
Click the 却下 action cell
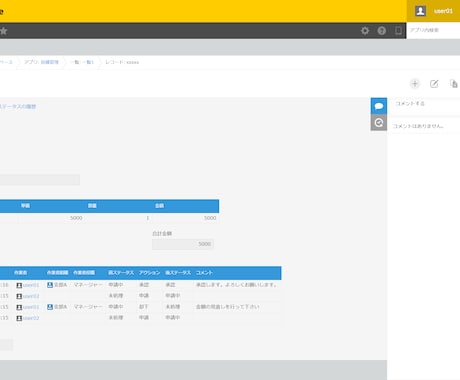[143, 307]
